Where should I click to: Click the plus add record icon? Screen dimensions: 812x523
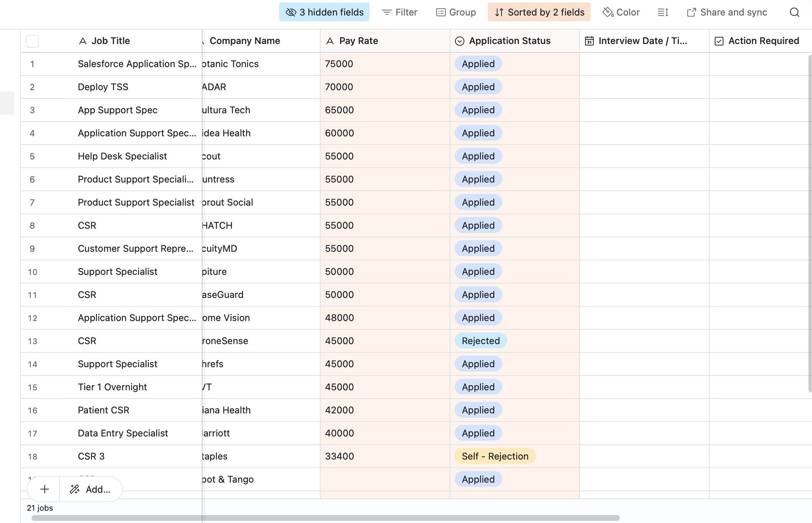(44, 489)
